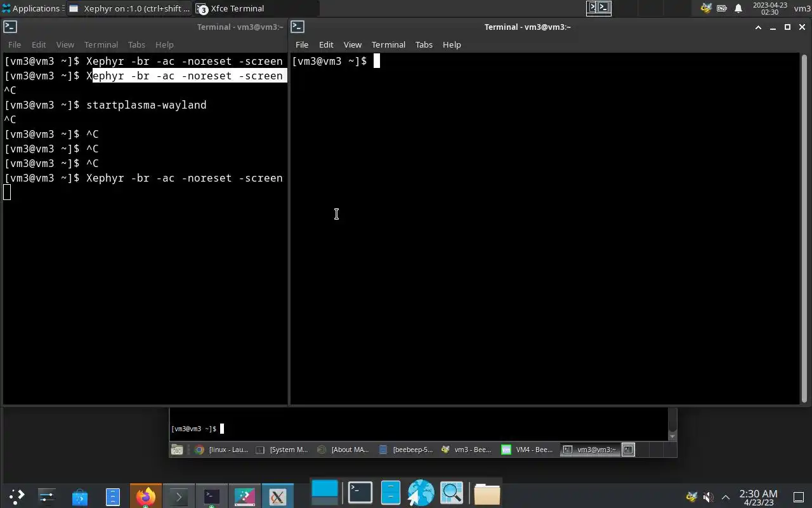Image resolution: width=812 pixels, height=508 pixels.
Task: Open blue file cabinet icon in taskbar
Action: [112, 496]
